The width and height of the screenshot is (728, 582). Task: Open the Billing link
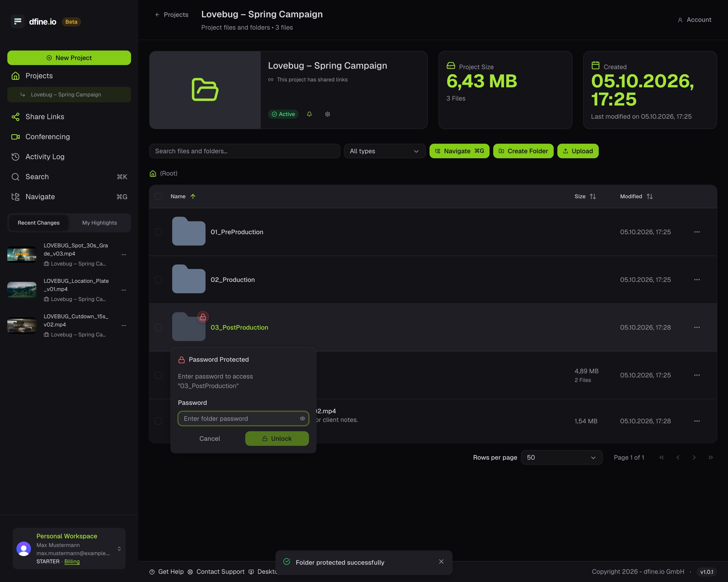click(x=72, y=561)
